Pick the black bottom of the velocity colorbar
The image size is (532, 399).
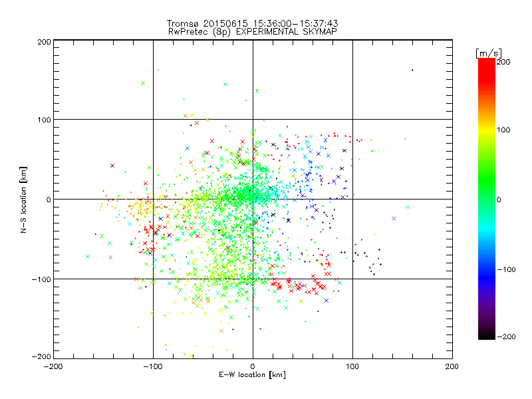coord(487,334)
